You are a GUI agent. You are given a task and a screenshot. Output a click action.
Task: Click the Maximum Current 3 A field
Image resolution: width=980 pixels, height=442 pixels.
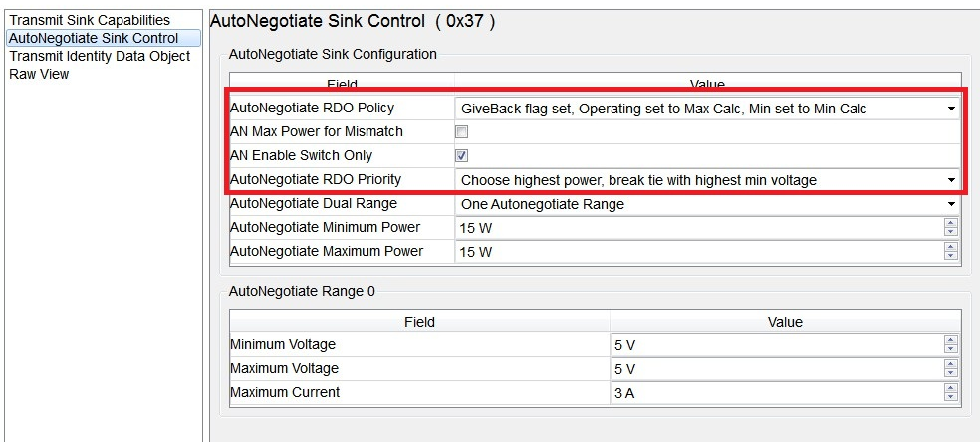776,393
